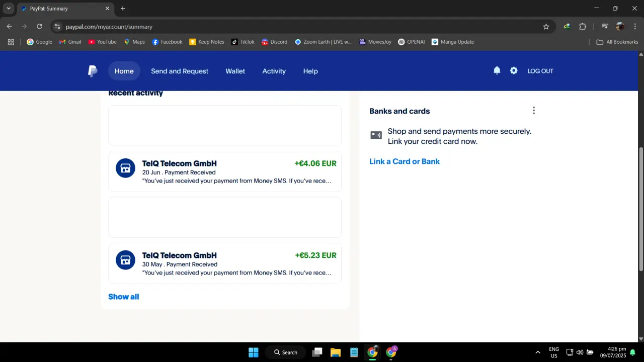
Task: Open the MoviesJoy bookmark
Action: pyautogui.click(x=375, y=42)
